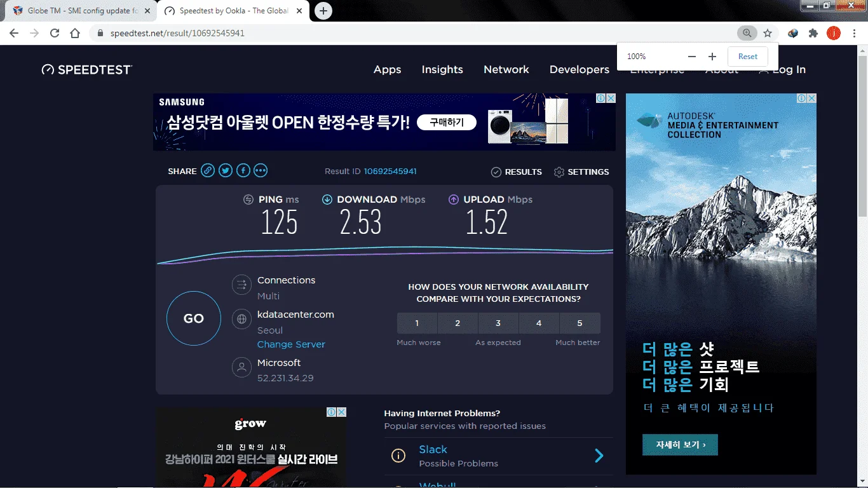Click the globe server icon

pos(241,319)
